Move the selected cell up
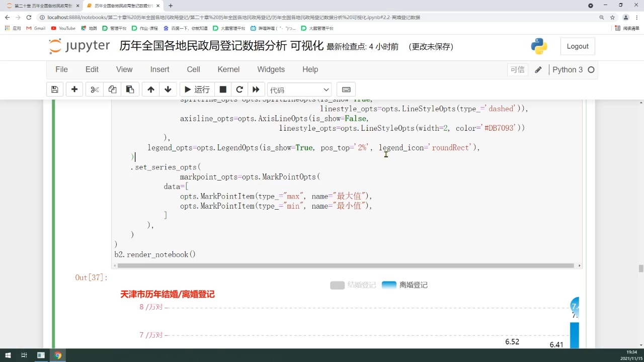Image resolution: width=644 pixels, height=362 pixels. click(151, 89)
